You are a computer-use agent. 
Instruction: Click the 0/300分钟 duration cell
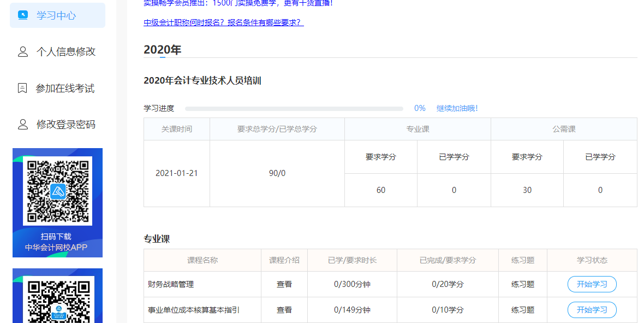tap(352, 284)
